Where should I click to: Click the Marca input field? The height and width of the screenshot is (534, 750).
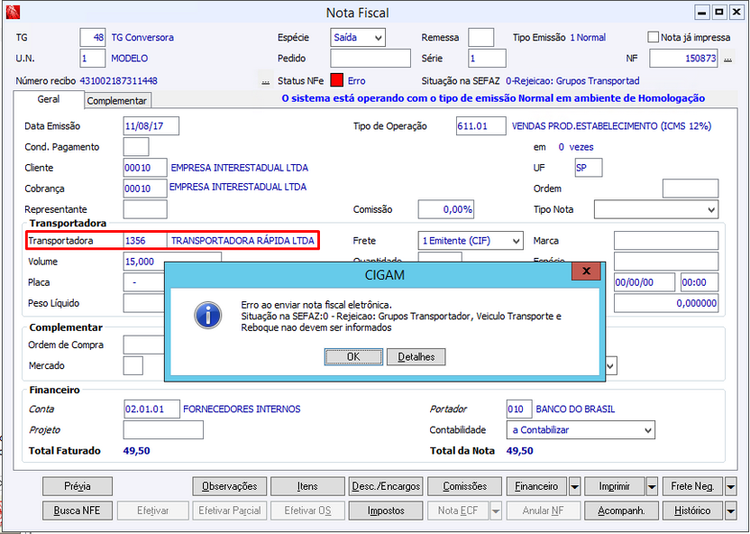pos(666,241)
